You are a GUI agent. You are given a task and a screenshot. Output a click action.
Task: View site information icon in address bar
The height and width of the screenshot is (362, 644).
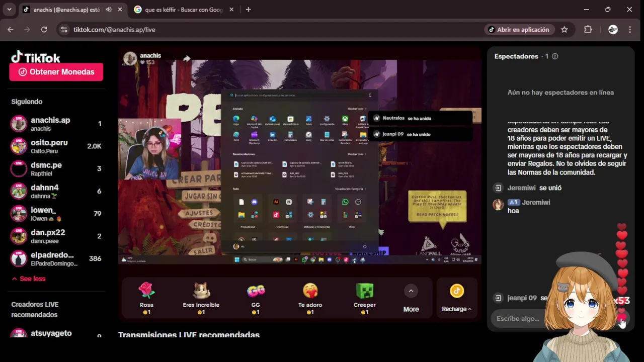coord(64,30)
